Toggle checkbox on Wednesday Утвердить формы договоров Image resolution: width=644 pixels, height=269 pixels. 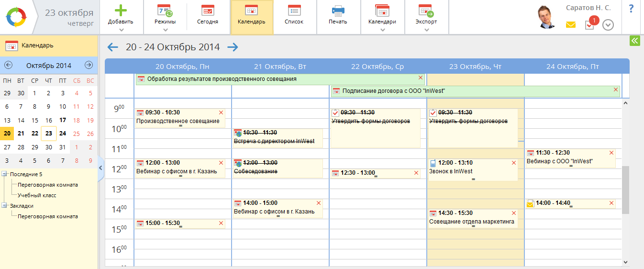[335, 112]
